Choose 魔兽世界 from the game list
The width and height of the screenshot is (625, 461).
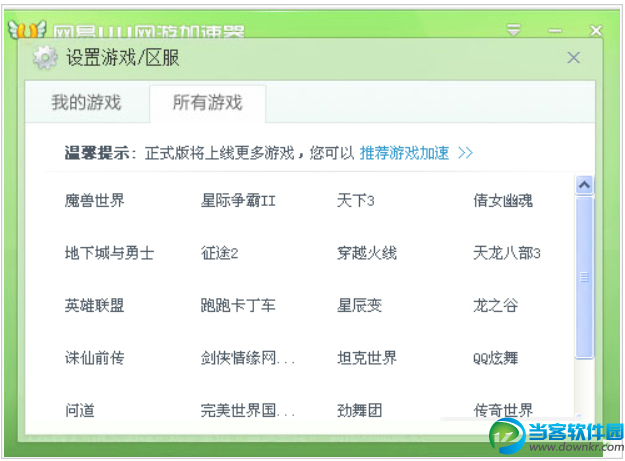point(94,200)
